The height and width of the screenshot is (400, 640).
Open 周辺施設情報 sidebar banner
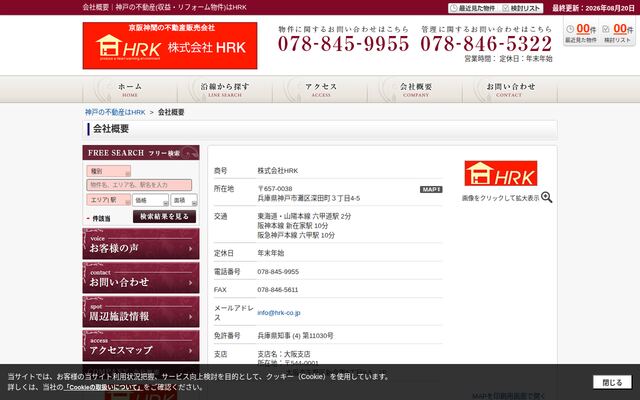(141, 312)
